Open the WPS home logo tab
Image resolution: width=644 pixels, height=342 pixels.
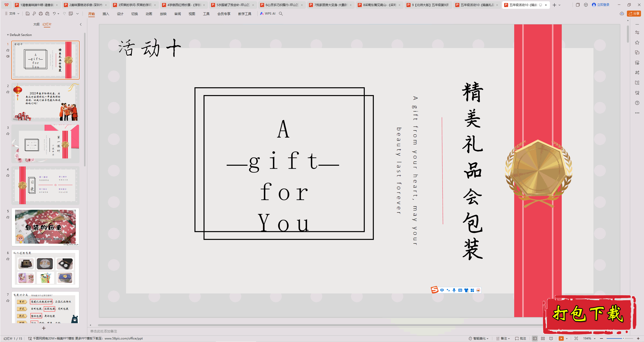pyautogui.click(x=7, y=5)
